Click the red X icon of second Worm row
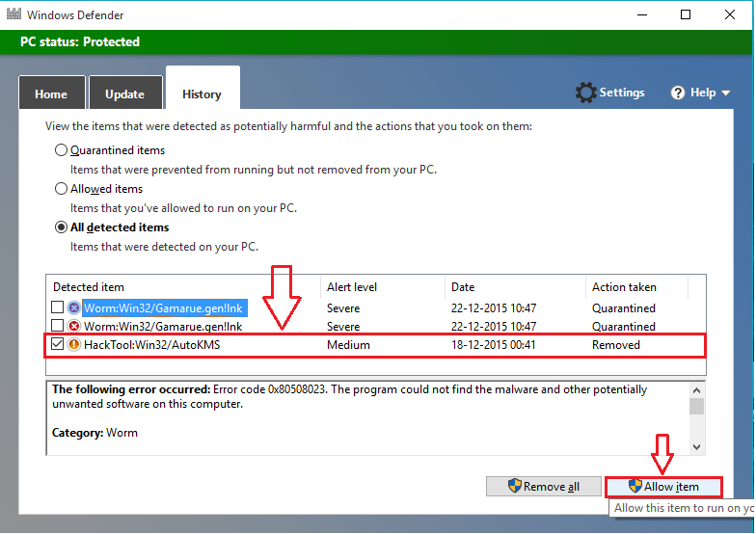The image size is (756, 534). (73, 326)
